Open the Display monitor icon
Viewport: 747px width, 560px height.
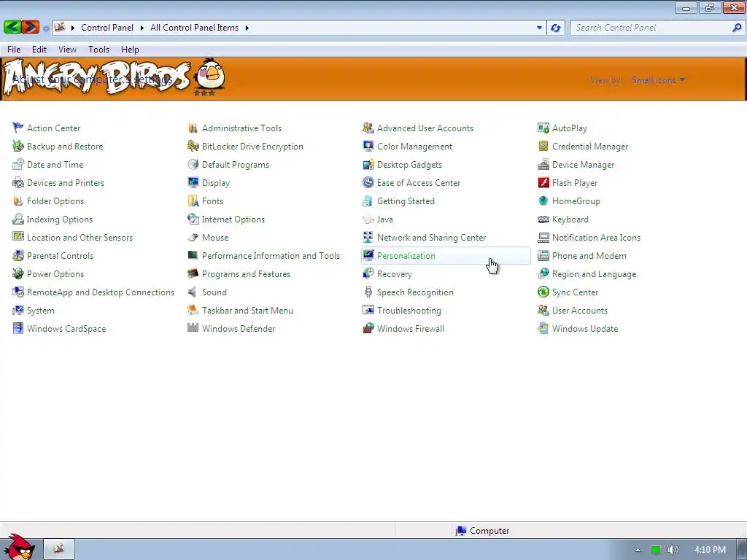coord(193,182)
